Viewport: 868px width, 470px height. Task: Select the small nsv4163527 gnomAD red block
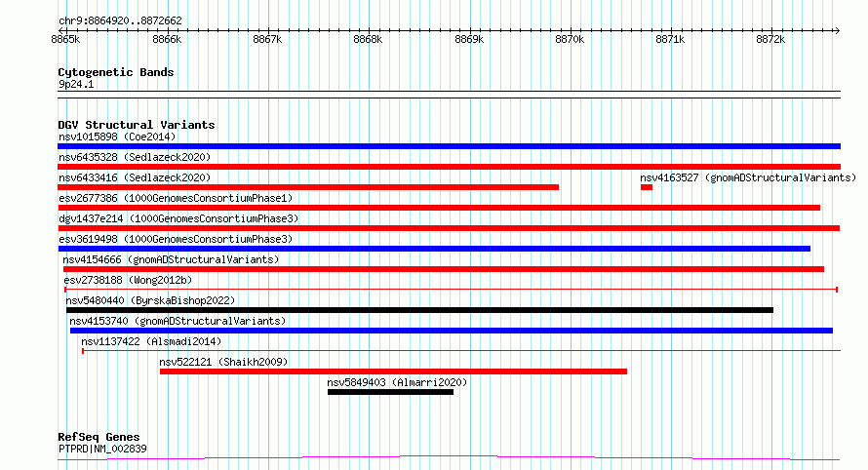646,187
